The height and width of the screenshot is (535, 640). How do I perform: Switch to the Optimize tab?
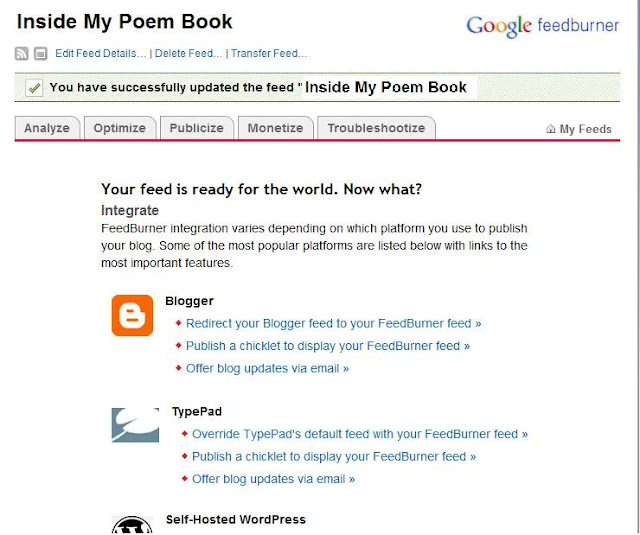pos(120,128)
